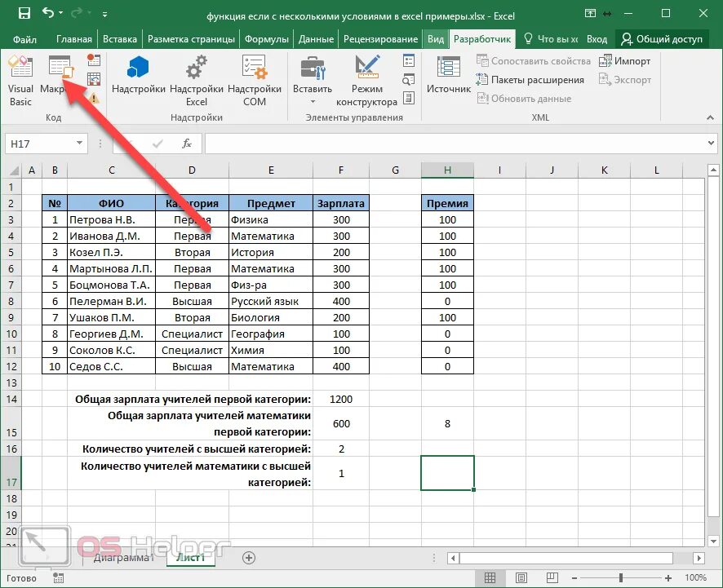Select cell with Петрова Н.В.

click(111, 220)
